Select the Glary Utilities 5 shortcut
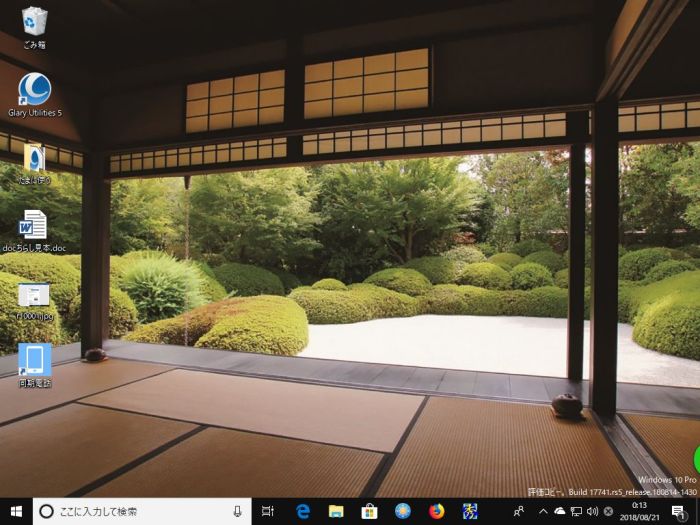This screenshot has width=700, height=525. tap(34, 90)
